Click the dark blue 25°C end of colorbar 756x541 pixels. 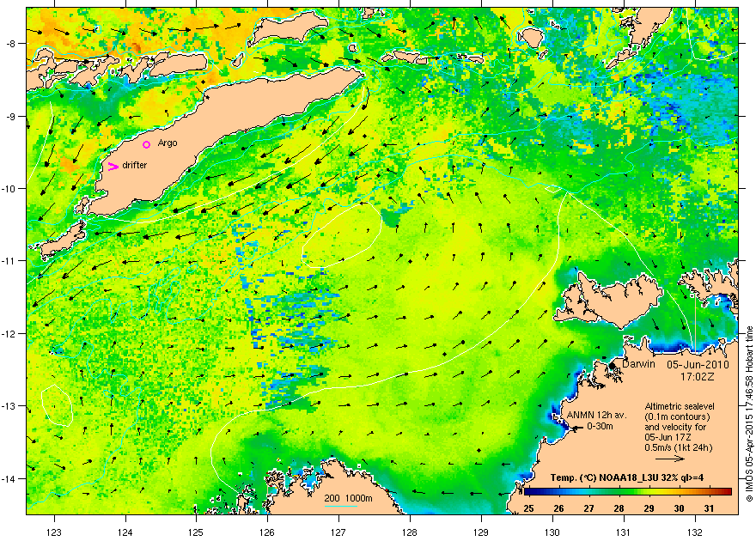[527, 492]
